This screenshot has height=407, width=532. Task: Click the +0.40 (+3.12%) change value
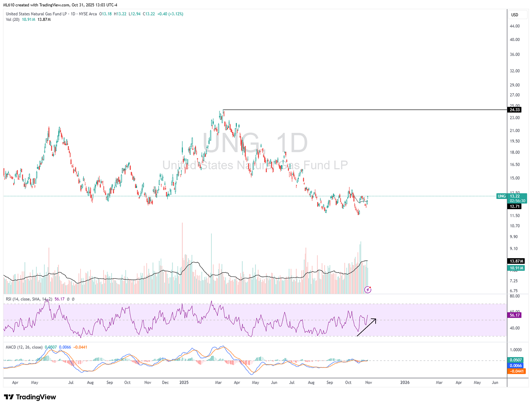[x=170, y=14]
